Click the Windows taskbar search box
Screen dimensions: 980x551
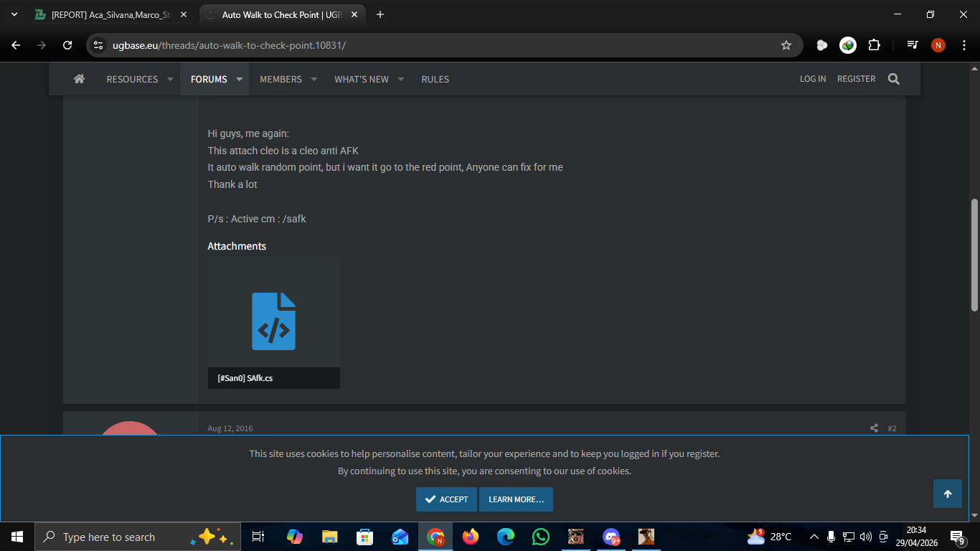138,537
